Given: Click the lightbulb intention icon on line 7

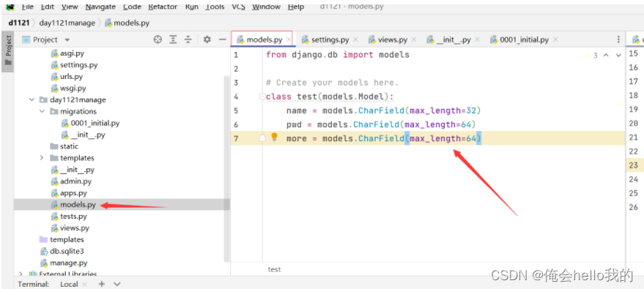Looking at the screenshot, I should pos(274,138).
